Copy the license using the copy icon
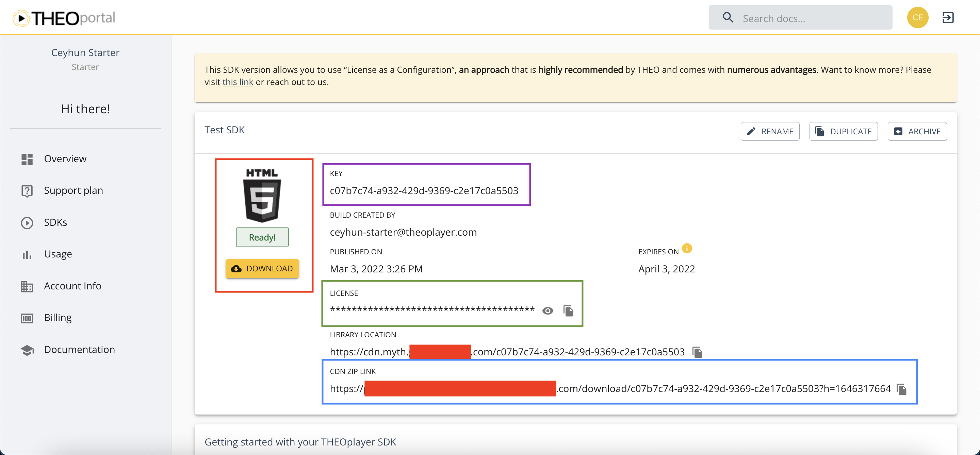 [x=568, y=310]
